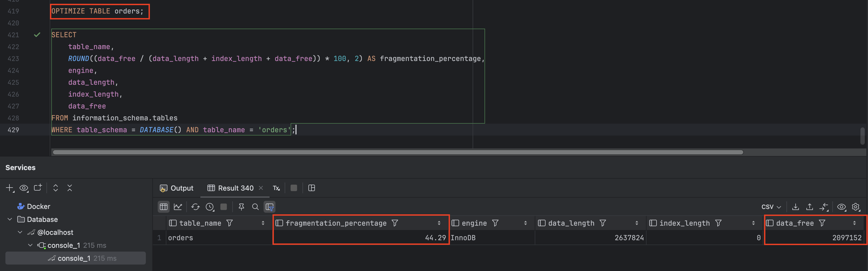This screenshot has height=271, width=868.
Task: Open the compare data arrows icon
Action: click(x=823, y=207)
